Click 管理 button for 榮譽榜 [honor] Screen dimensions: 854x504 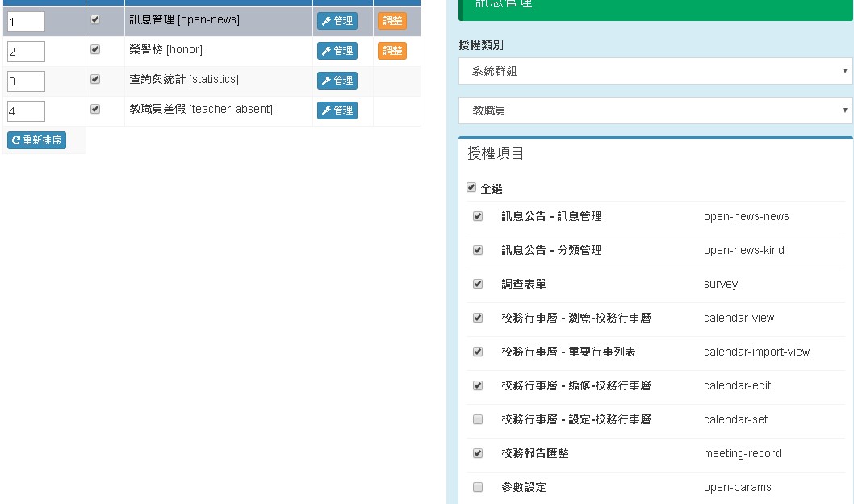click(x=337, y=51)
